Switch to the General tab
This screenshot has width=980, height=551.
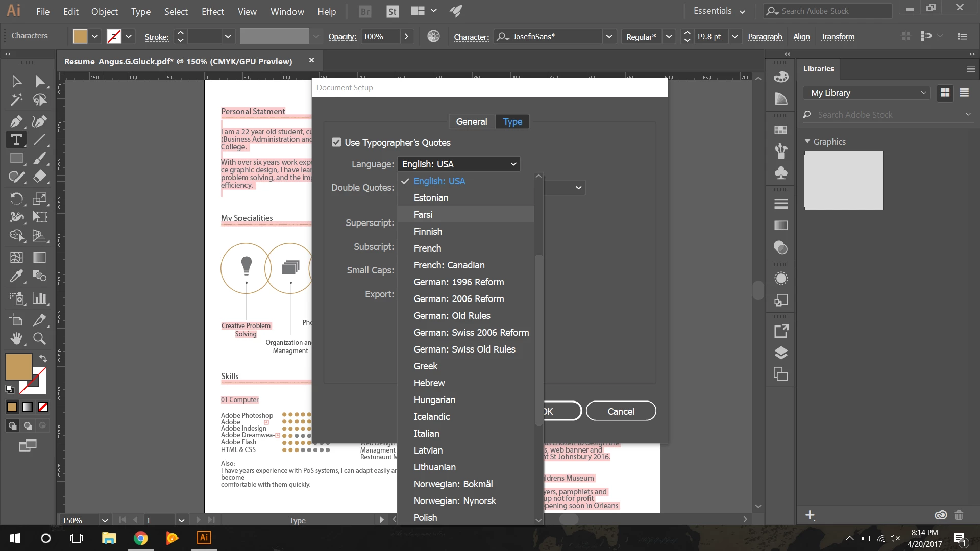pyautogui.click(x=471, y=121)
